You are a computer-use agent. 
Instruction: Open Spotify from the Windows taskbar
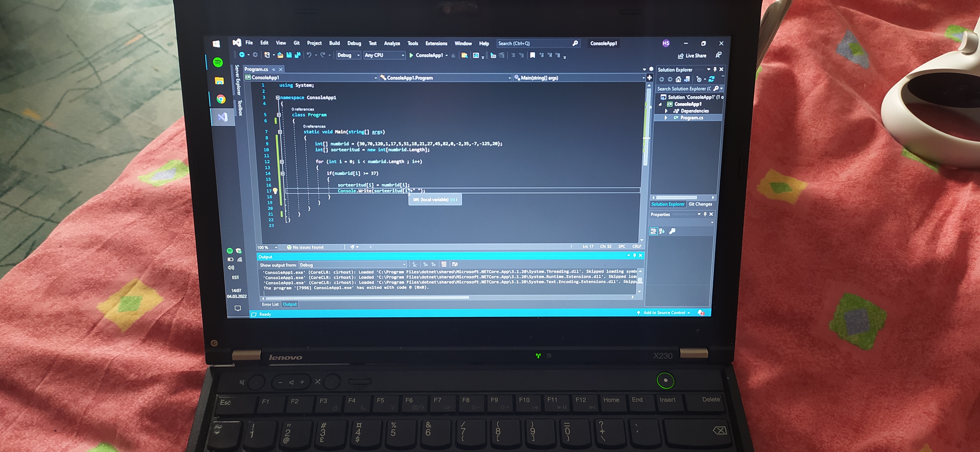click(218, 63)
